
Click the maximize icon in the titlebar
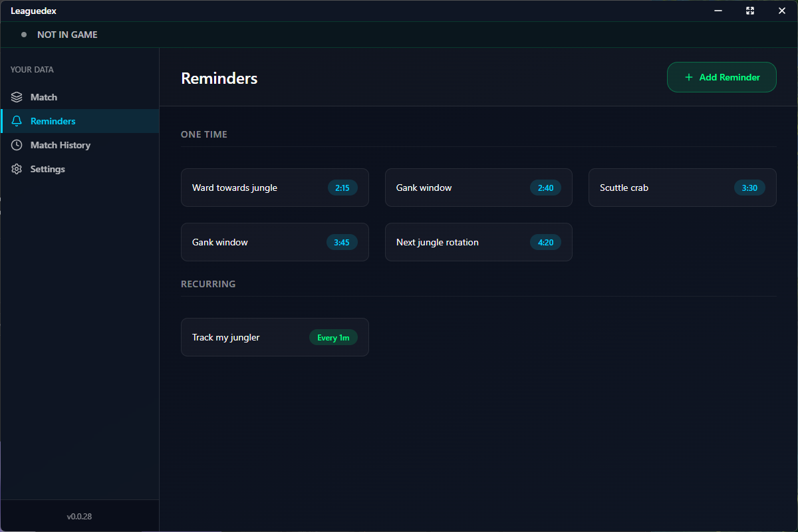750,11
